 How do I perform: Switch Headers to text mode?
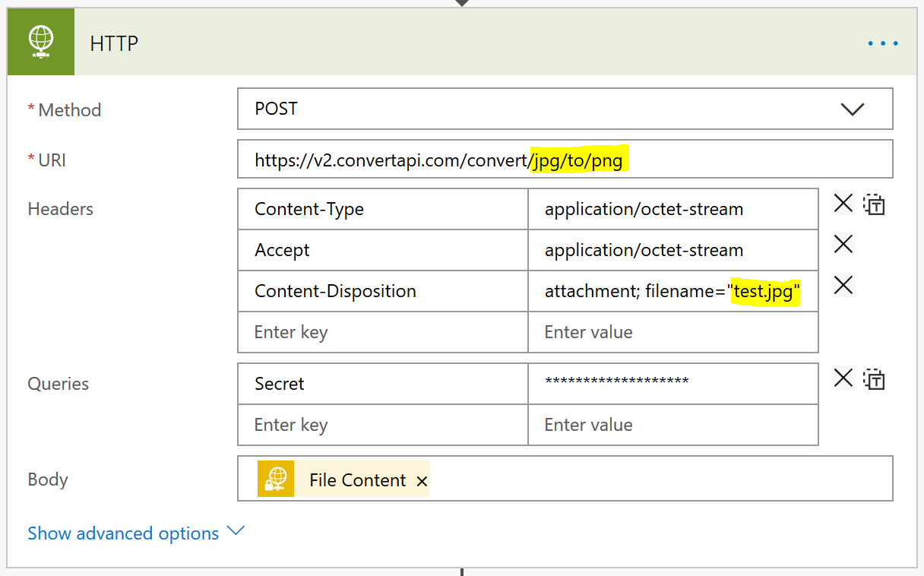click(874, 204)
